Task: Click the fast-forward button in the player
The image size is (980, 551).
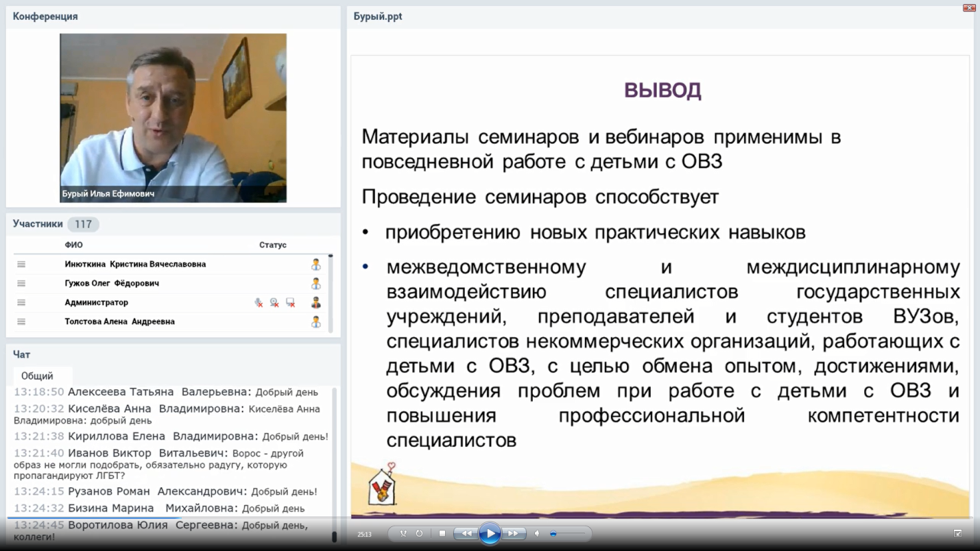Action: point(513,533)
